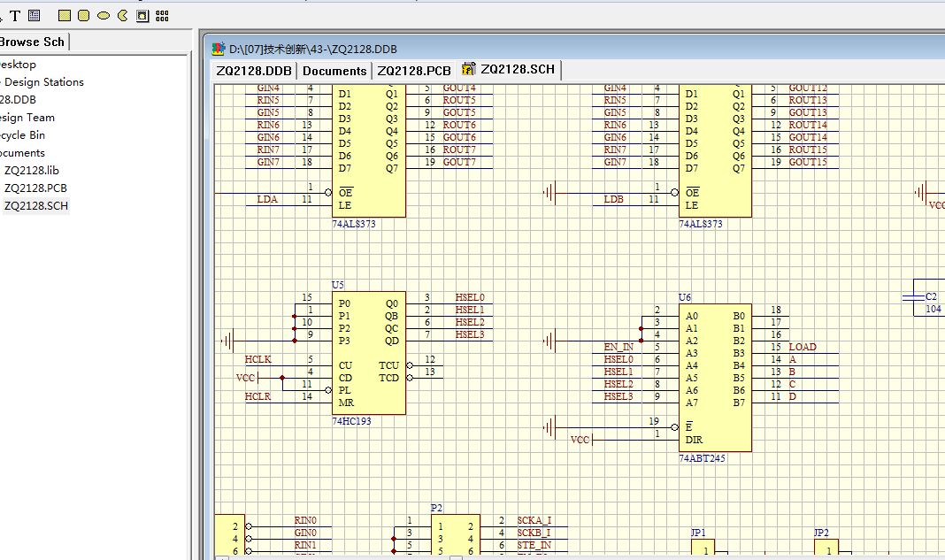Click the JP2 jumper designator

(x=821, y=533)
